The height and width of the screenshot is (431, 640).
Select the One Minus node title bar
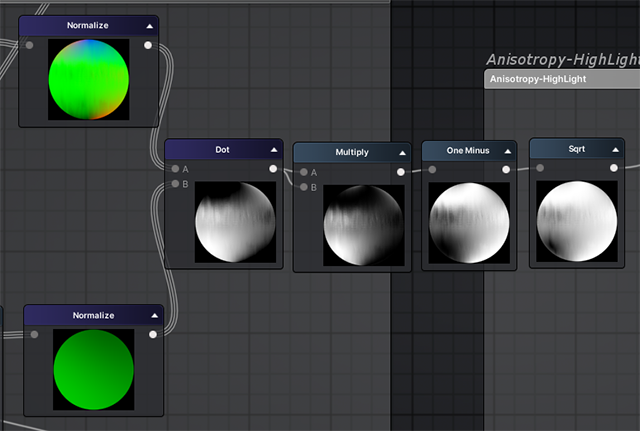(x=465, y=150)
